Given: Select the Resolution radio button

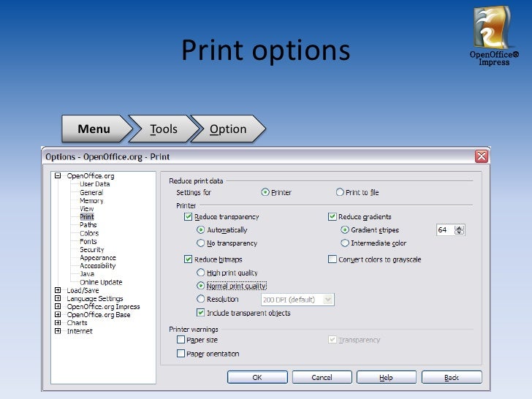Looking at the screenshot, I should pos(200,299).
